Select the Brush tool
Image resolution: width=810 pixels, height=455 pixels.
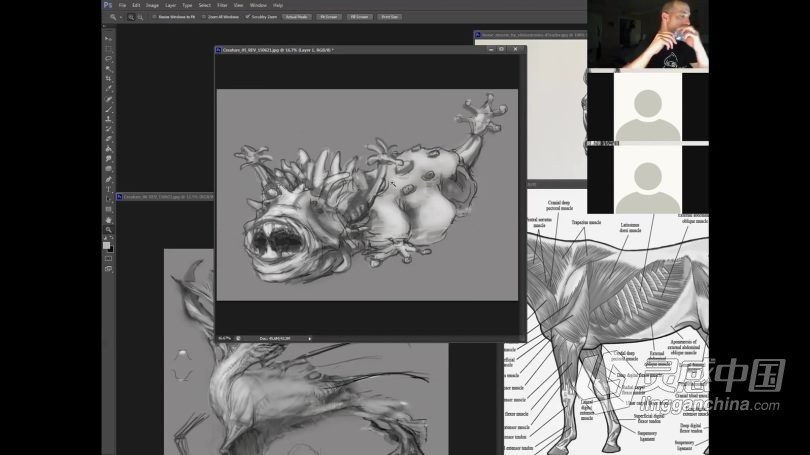(108, 109)
